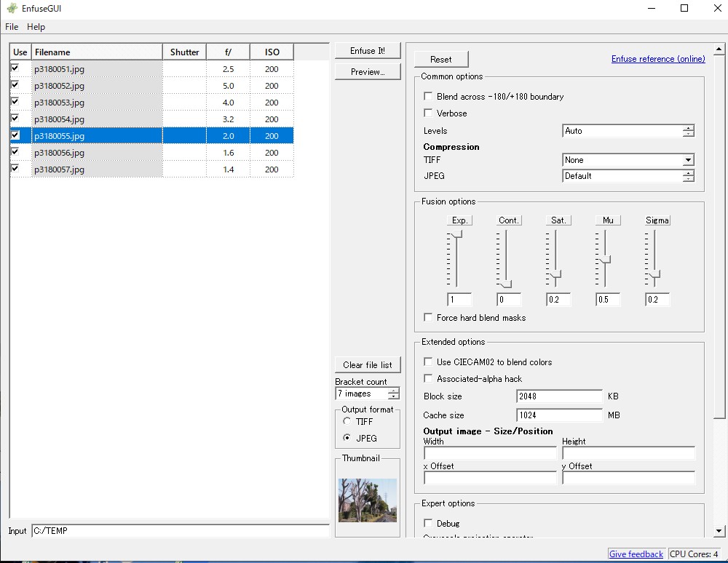
Task: Uncheck Use box for p3180051.jpg
Action: (x=15, y=68)
